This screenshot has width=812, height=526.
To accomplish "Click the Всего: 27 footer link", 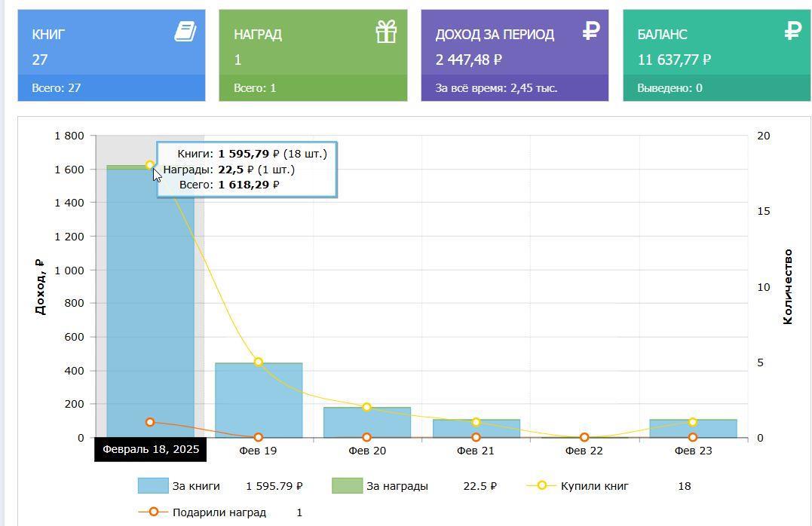I will point(57,88).
